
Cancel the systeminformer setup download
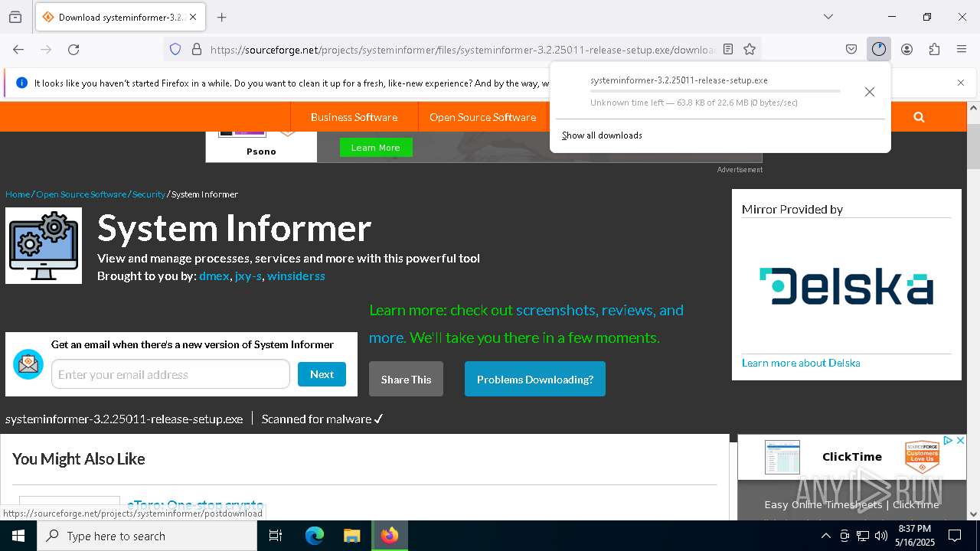tap(869, 92)
